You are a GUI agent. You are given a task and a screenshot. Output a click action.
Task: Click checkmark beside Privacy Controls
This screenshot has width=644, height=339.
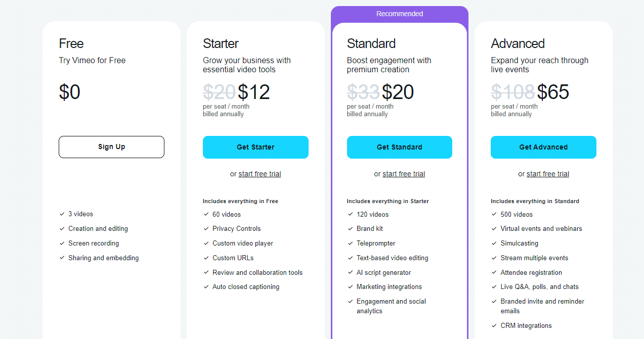coord(206,228)
